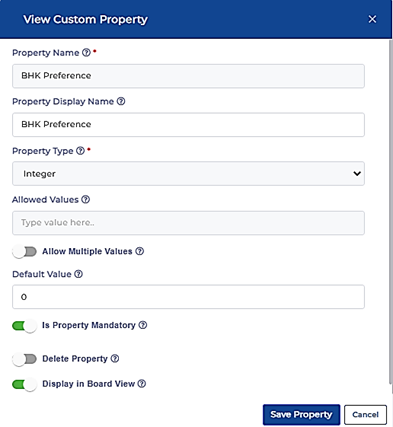The width and height of the screenshot is (393, 427).
Task: Open the Property Type Integer dropdown
Action: click(x=188, y=174)
